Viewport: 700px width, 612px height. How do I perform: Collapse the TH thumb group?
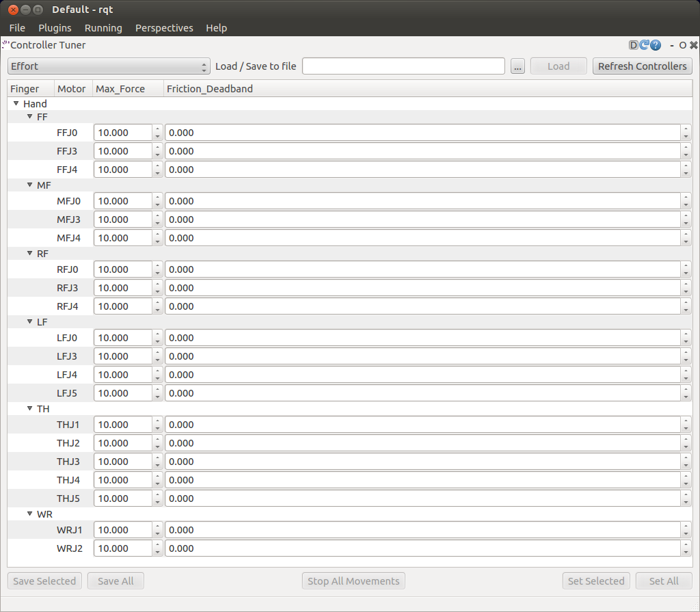[29, 409]
